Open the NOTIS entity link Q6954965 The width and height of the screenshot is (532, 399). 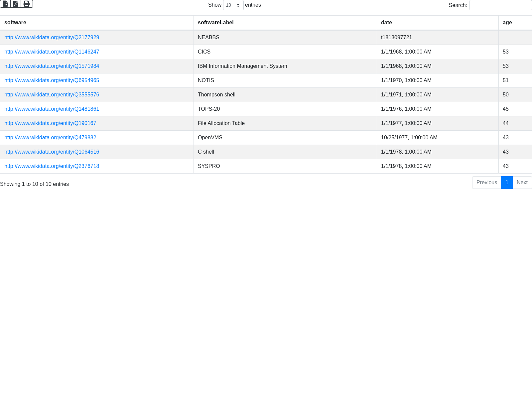tap(52, 80)
